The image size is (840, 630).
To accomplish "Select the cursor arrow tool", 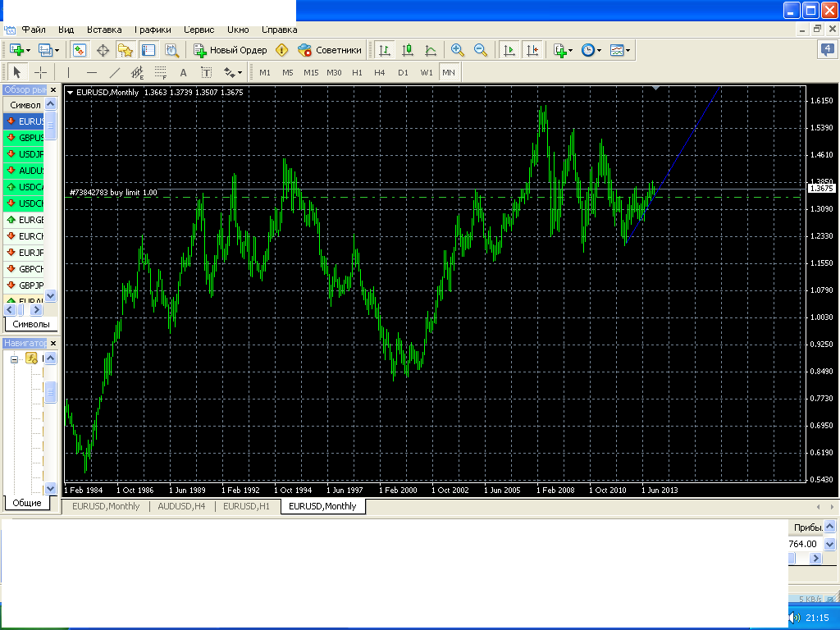I will tap(16, 72).
